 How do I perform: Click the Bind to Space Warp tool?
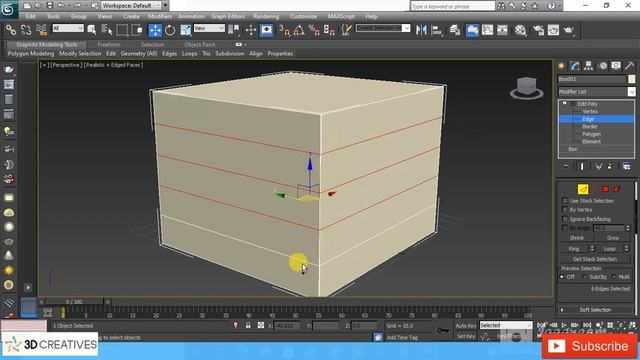[x=42, y=30]
